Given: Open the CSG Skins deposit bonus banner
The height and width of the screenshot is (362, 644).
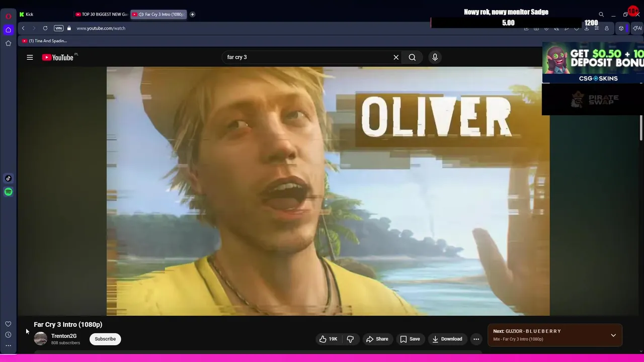Looking at the screenshot, I should point(593,62).
